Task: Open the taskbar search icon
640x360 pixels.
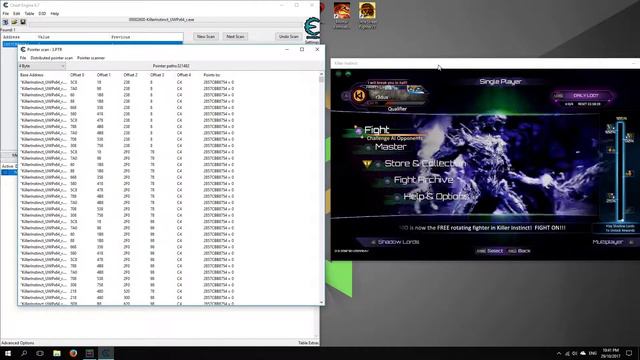Action: coord(24,353)
